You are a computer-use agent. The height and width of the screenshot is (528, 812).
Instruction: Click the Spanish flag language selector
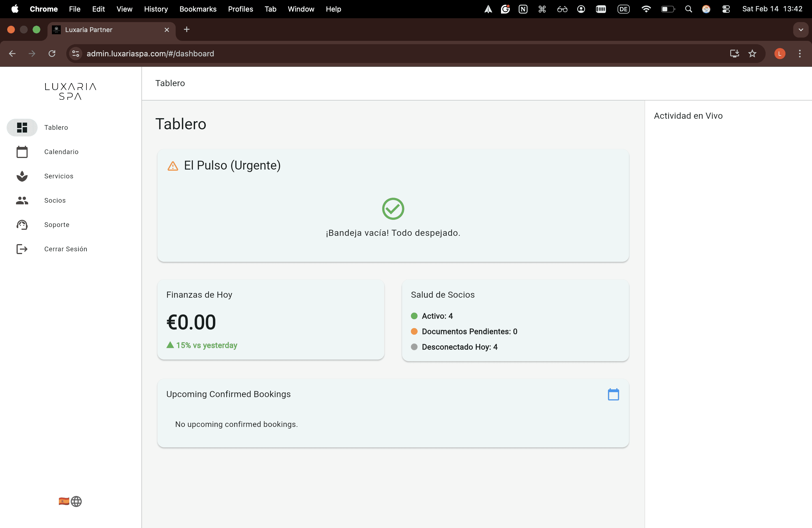pos(64,501)
